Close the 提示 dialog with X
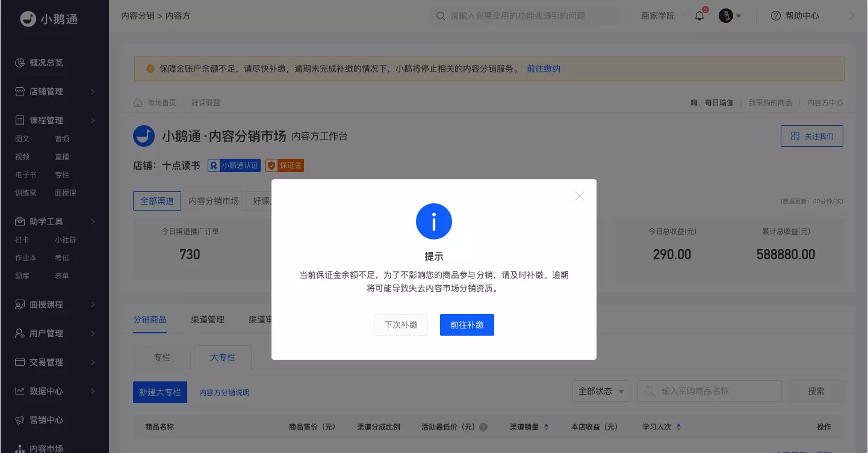Image resolution: width=868 pixels, height=453 pixels. [580, 196]
